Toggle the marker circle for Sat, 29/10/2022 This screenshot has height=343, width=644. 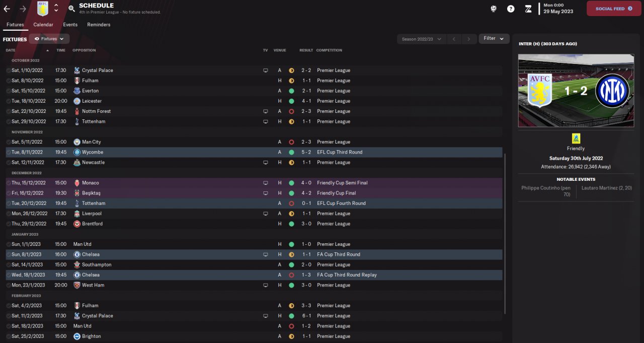pyautogui.click(x=9, y=121)
